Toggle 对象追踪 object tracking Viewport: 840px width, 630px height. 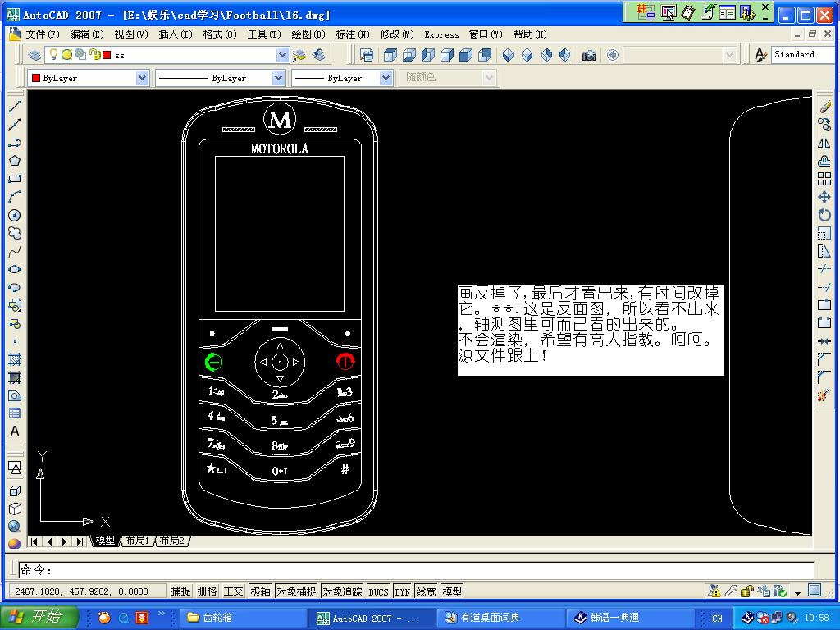342,591
